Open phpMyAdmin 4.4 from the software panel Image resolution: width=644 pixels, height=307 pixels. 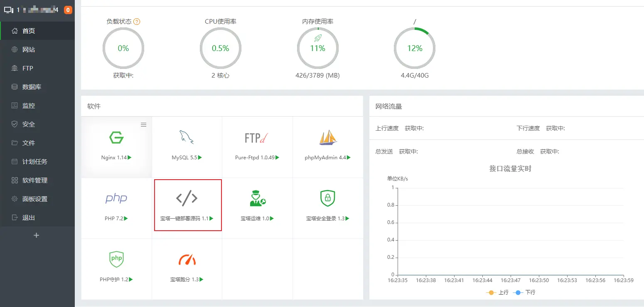pos(328,138)
